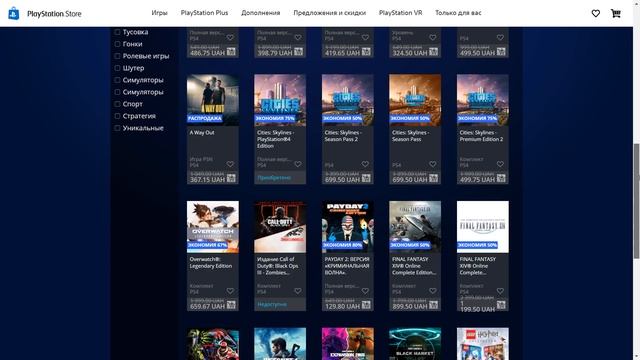Wishlist the item priced 324.50 UAH
This screenshot has height=360, width=640.
pyautogui.click(x=433, y=38)
